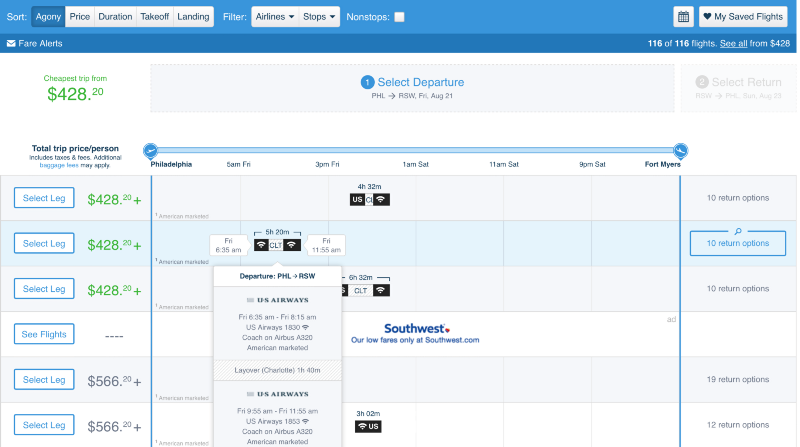Sort flights by Price

click(80, 17)
